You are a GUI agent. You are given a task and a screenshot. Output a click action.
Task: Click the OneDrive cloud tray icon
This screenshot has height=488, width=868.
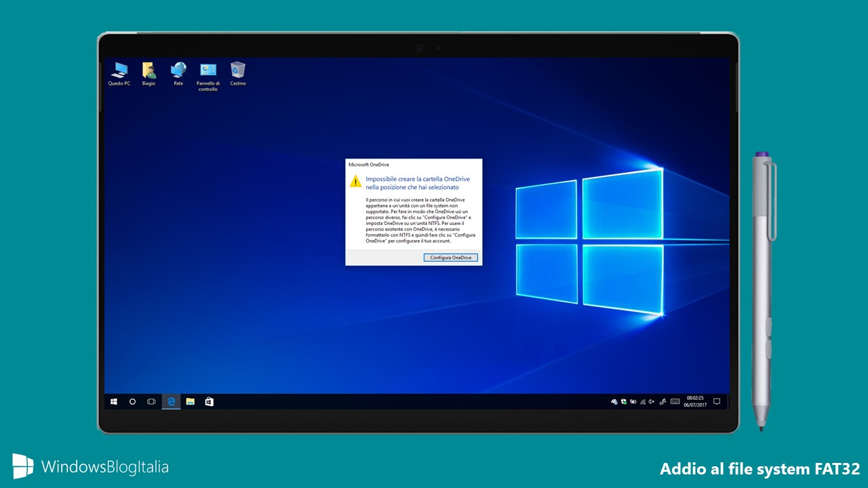click(614, 402)
